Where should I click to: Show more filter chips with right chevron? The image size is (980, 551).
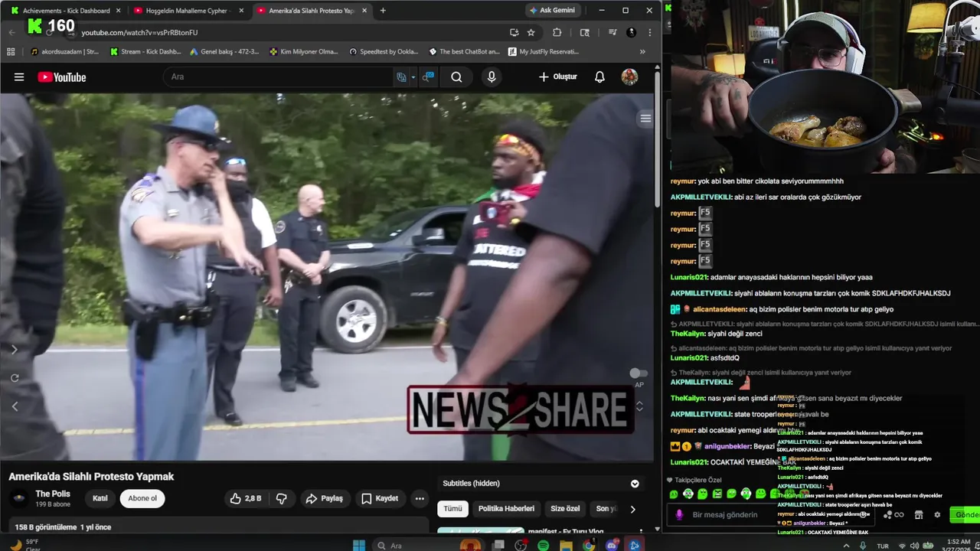(x=632, y=509)
